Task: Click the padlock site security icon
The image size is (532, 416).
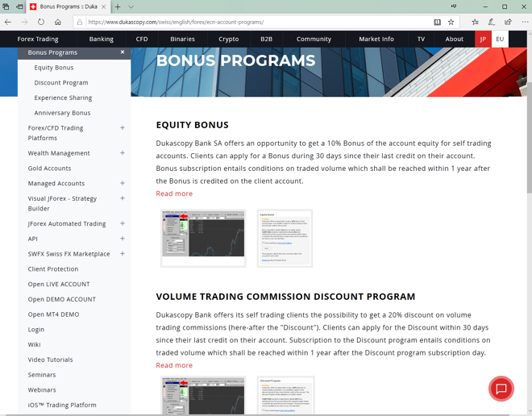Action: pyautogui.click(x=79, y=22)
